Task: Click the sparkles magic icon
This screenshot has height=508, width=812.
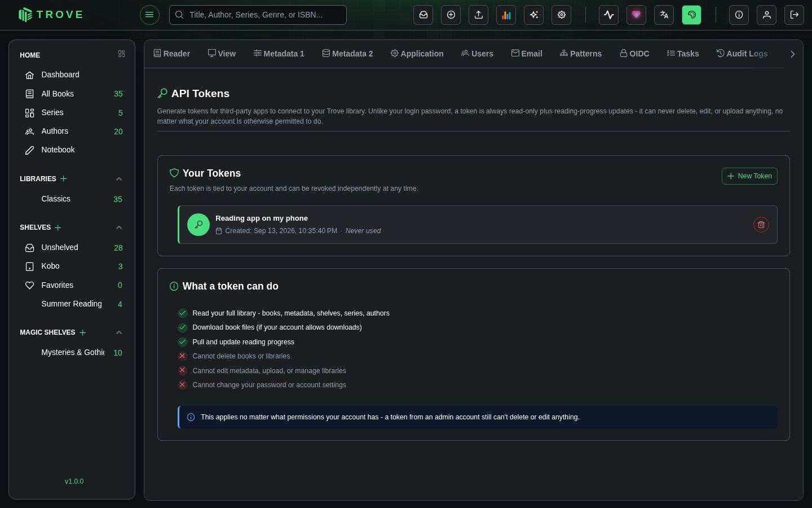Action: tap(534, 15)
